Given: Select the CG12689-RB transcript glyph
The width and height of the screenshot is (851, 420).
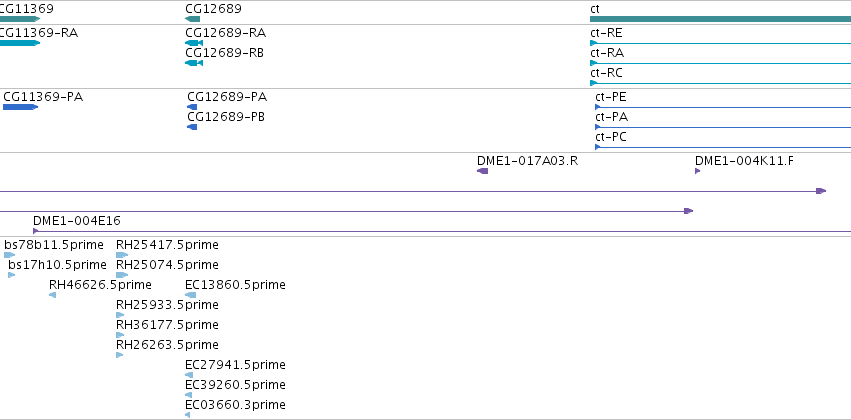Looking at the screenshot, I should [x=194, y=63].
